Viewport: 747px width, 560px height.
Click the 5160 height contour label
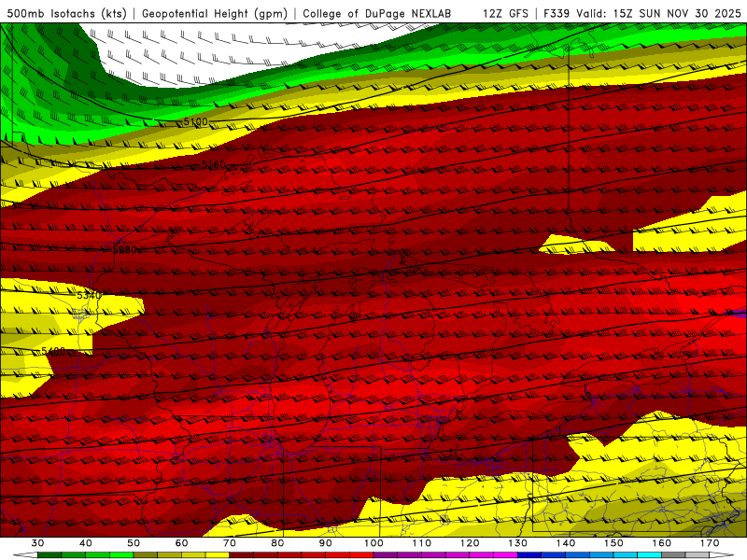(x=213, y=165)
